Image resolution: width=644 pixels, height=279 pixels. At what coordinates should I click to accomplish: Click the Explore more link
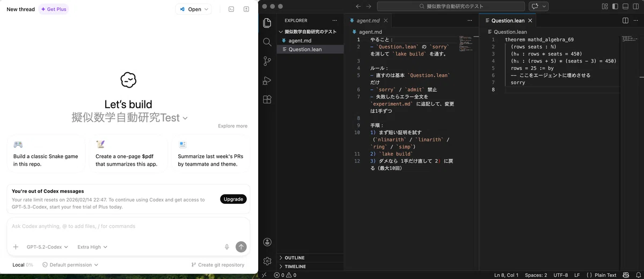click(x=233, y=126)
